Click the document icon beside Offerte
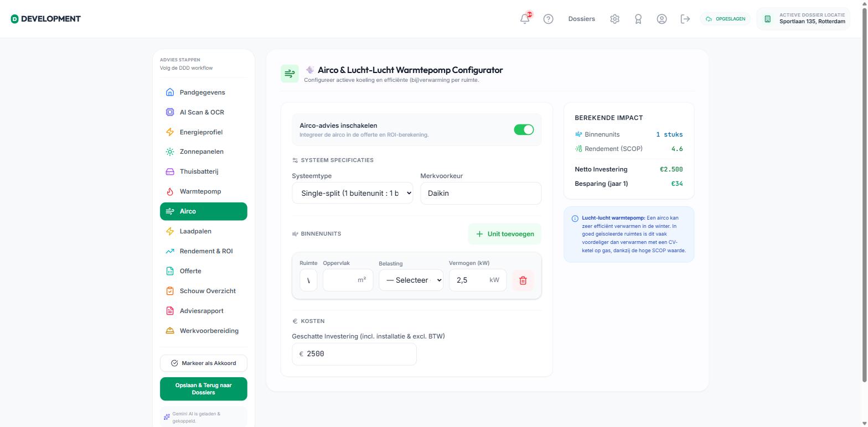 (x=170, y=271)
